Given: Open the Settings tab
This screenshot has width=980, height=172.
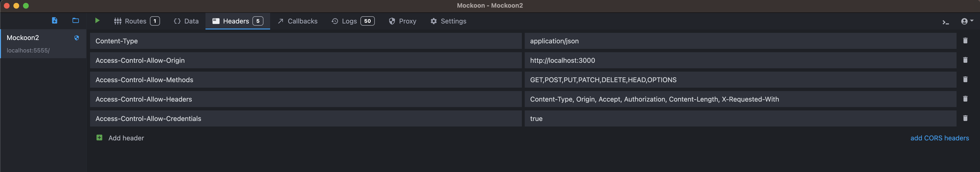Looking at the screenshot, I should (448, 21).
